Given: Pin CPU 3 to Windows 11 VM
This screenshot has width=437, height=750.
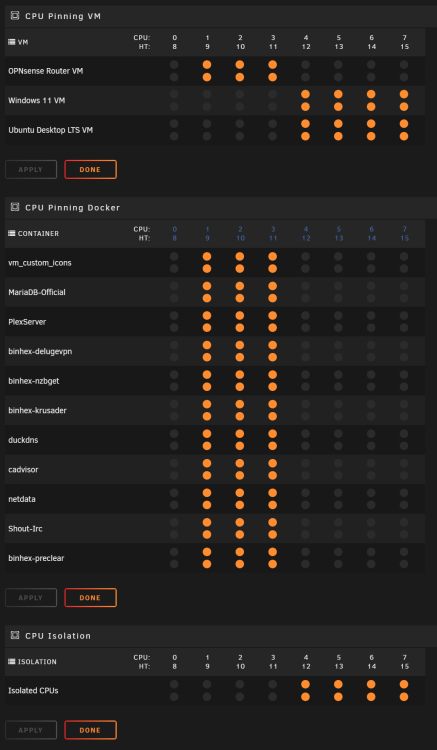Looking at the screenshot, I should tap(273, 94).
